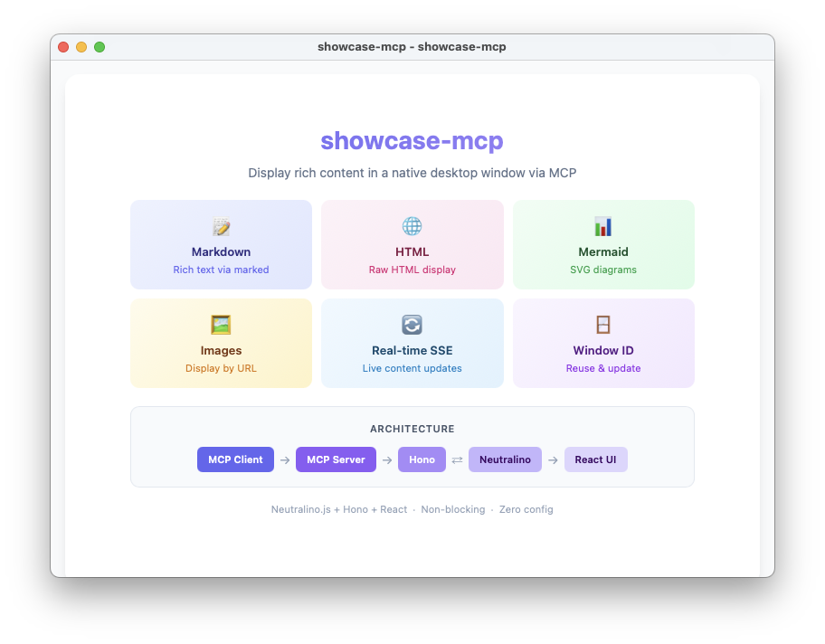The height and width of the screenshot is (644, 825).
Task: Click 'Raw HTML display' subtitle
Action: pyautogui.click(x=412, y=270)
